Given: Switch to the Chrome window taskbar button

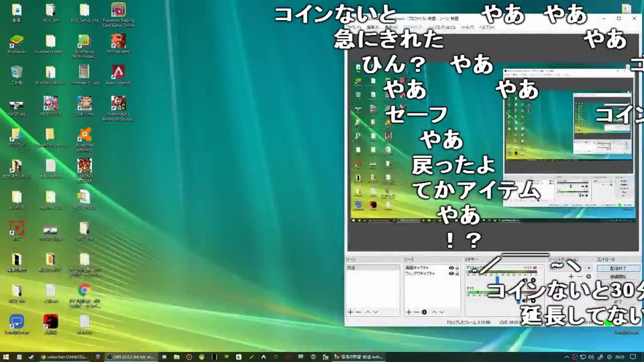Looking at the screenshot, I should [x=64, y=357].
